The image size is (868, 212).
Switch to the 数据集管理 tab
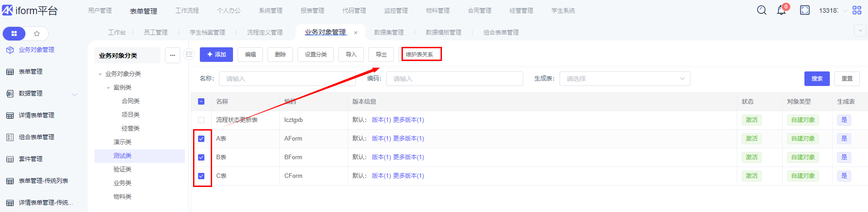[389, 32]
